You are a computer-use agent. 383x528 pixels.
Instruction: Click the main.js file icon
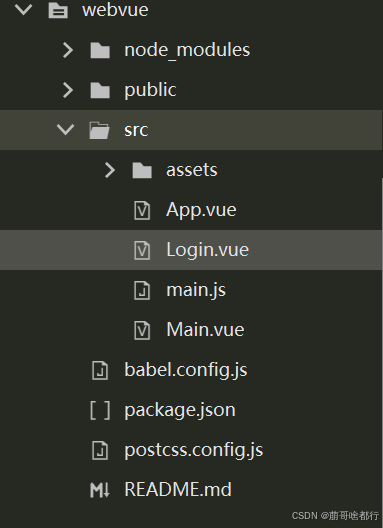coord(142,290)
